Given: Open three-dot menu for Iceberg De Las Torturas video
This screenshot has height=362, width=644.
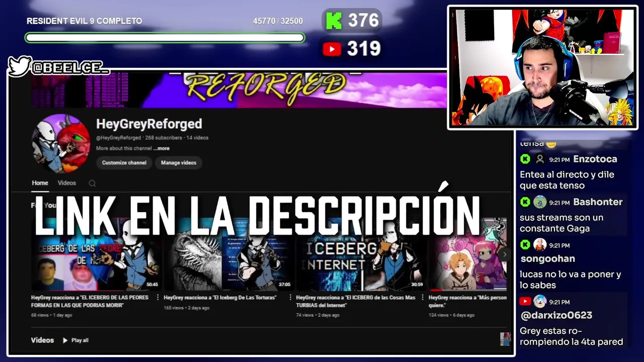Looking at the screenshot, I should pyautogui.click(x=290, y=298).
